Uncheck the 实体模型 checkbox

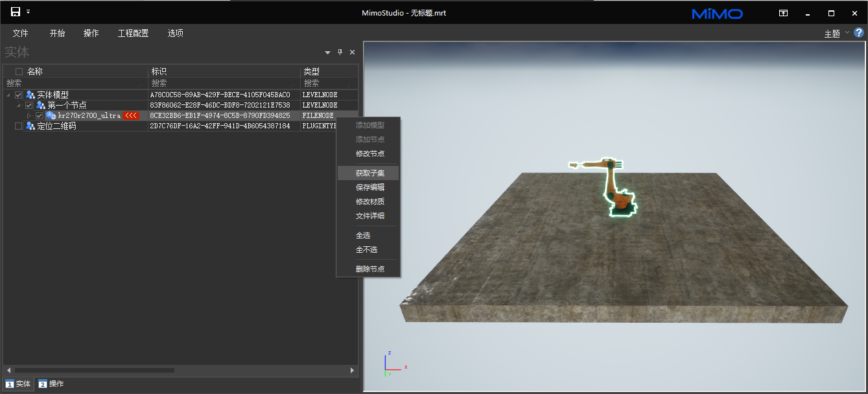[19, 95]
